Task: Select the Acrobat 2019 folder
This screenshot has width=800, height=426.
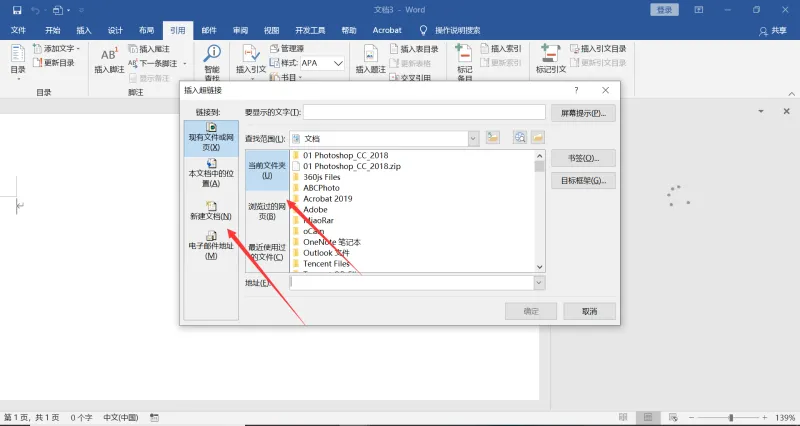Action: (322, 198)
